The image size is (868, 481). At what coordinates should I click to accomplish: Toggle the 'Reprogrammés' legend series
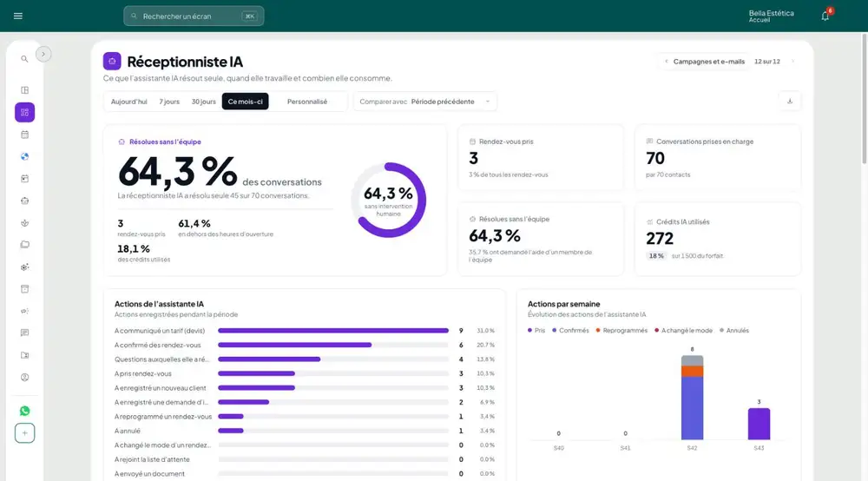(x=621, y=331)
